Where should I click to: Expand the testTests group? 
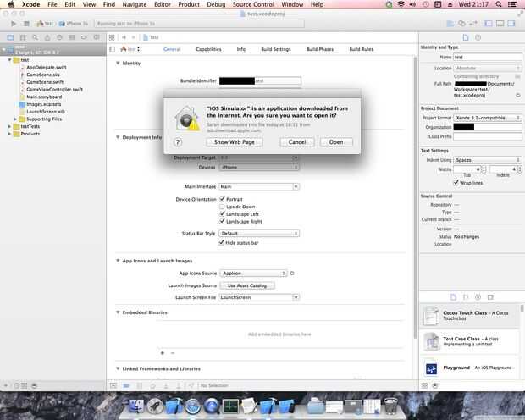pyautogui.click(x=9, y=126)
